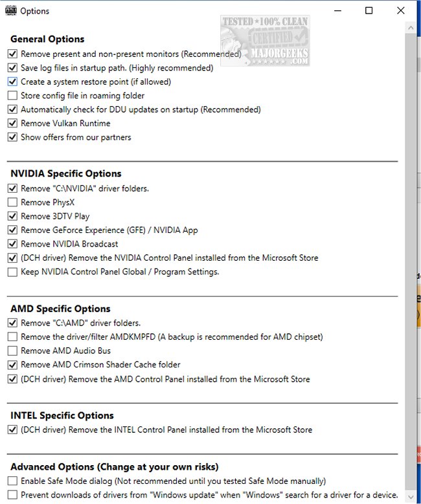Uncheck Remove present and non-present monitors
This screenshot has height=504, width=421.
pos(13,54)
